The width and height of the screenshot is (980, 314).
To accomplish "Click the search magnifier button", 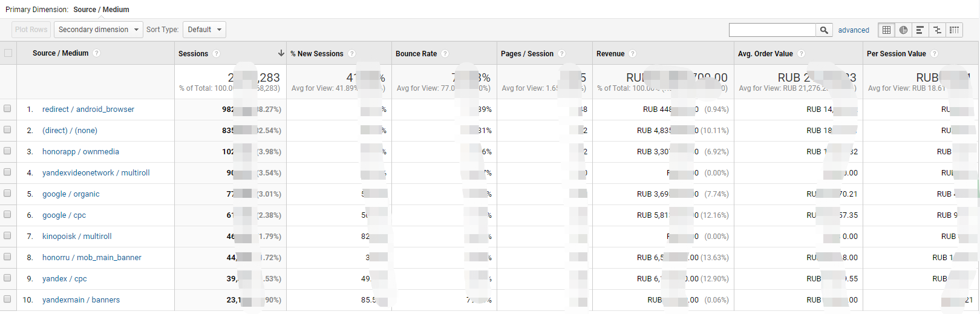I will coord(824,30).
